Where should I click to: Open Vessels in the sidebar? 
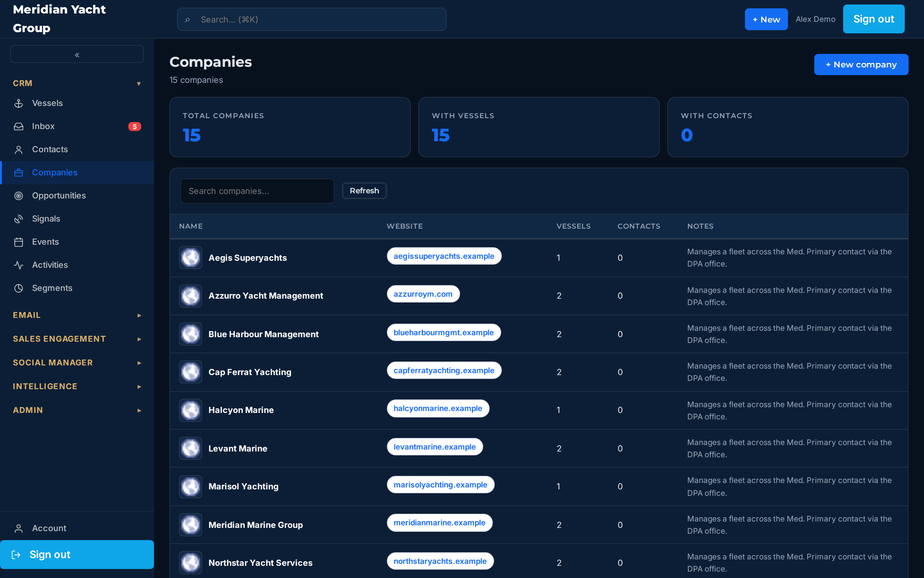[x=77, y=103]
